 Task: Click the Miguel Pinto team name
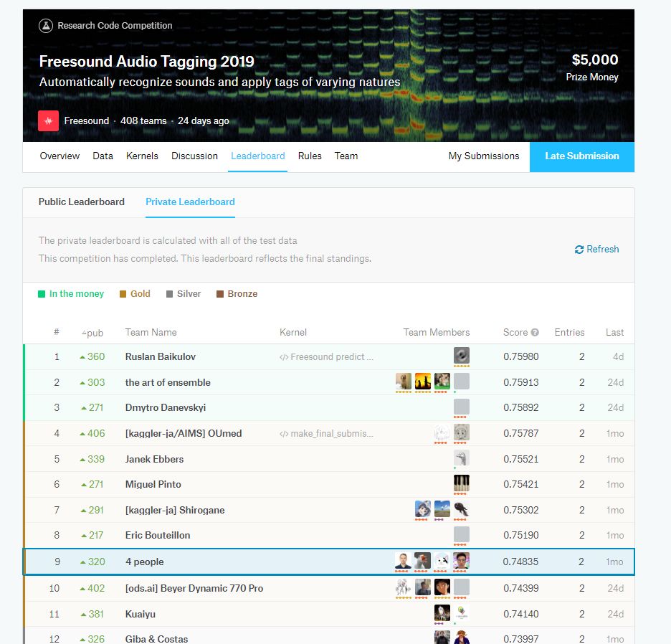pos(153,484)
